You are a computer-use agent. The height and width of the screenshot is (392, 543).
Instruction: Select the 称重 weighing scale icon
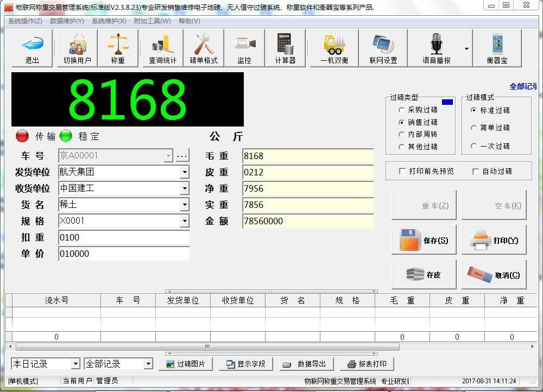click(118, 48)
